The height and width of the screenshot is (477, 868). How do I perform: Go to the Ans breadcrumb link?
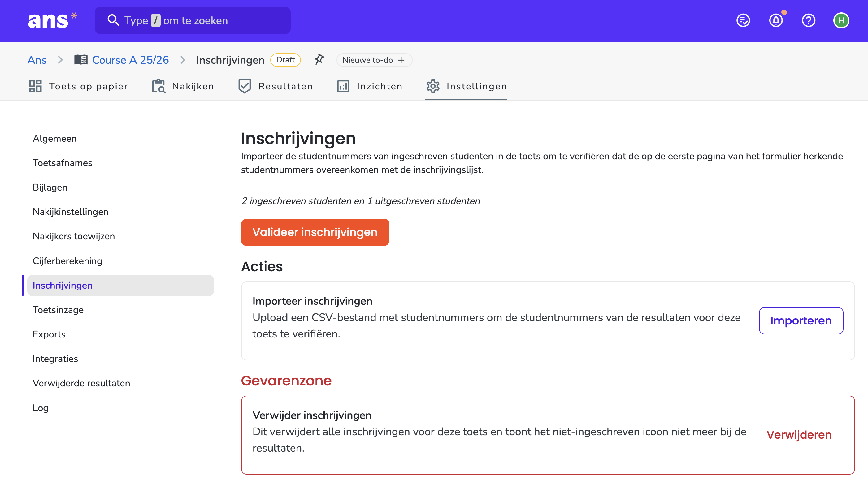coord(37,60)
